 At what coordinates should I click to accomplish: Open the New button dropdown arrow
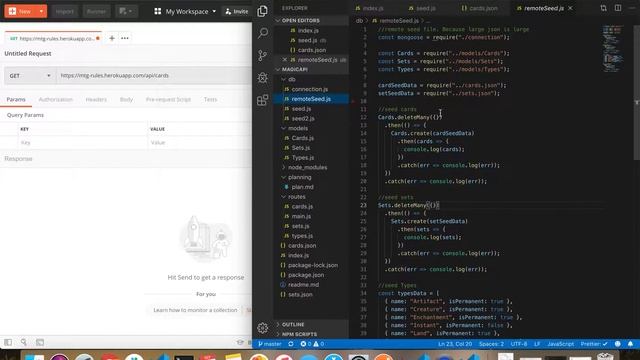[x=41, y=11]
